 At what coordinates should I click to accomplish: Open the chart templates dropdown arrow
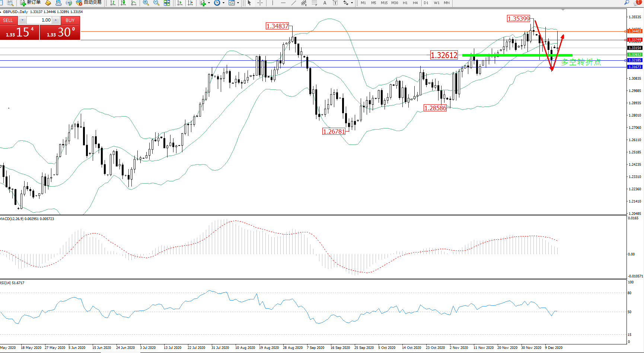238,3
